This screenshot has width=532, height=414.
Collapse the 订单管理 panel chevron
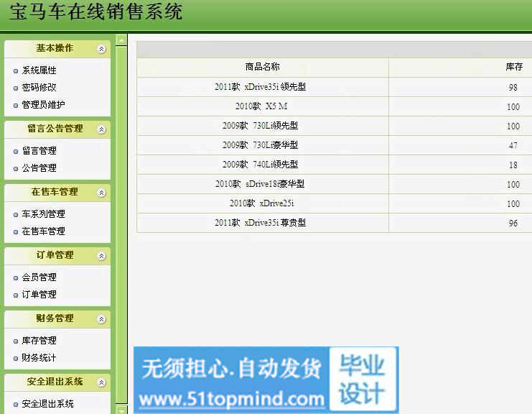click(101, 256)
